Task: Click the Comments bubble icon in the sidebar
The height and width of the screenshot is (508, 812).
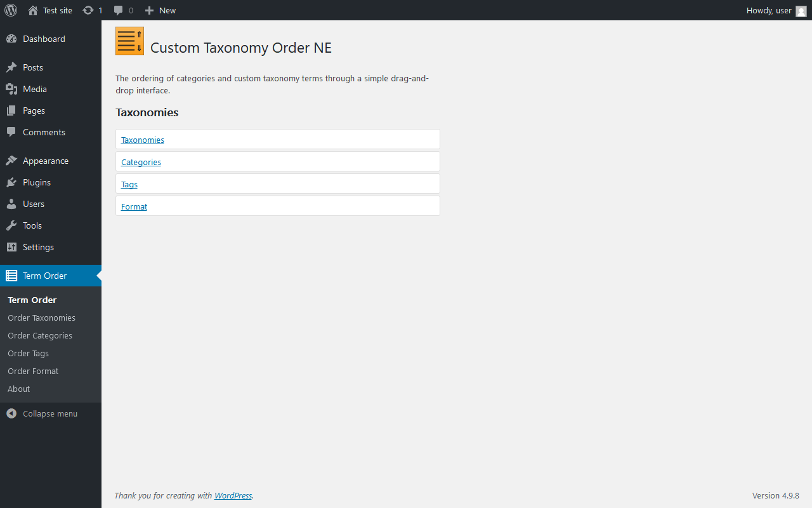Action: click(11, 132)
